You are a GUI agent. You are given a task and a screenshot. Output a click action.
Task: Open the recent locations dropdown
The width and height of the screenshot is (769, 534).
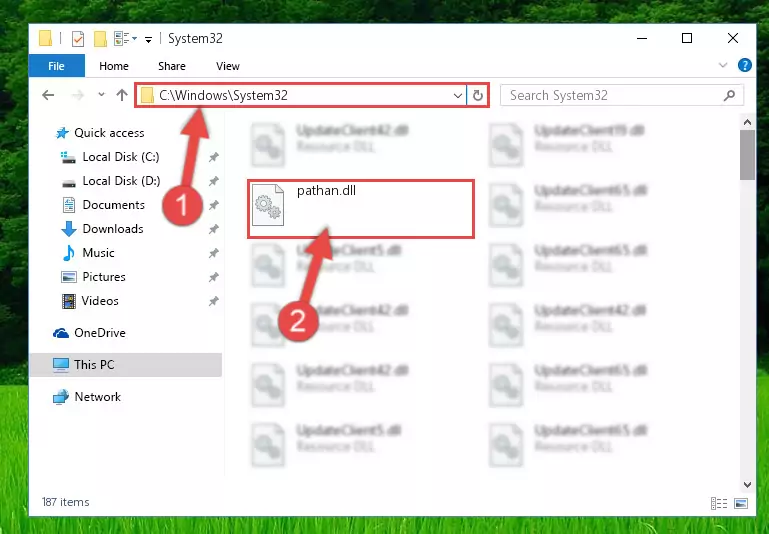[101, 94]
